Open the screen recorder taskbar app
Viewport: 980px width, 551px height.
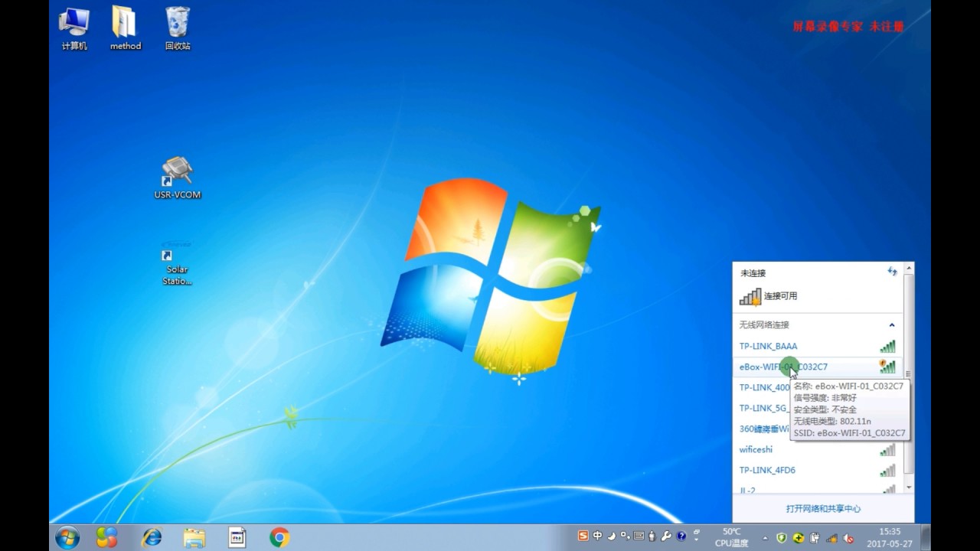pos(237,537)
